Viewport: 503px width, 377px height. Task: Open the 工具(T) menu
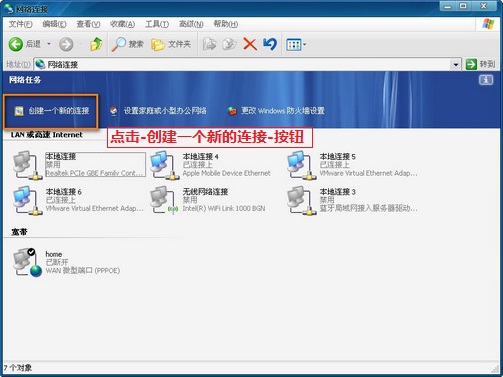(157, 24)
